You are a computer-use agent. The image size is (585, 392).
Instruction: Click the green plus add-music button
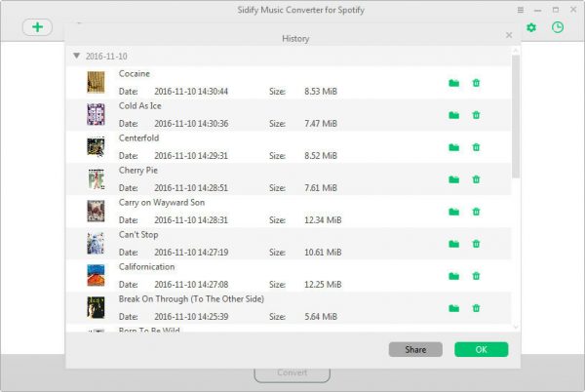pyautogui.click(x=37, y=27)
